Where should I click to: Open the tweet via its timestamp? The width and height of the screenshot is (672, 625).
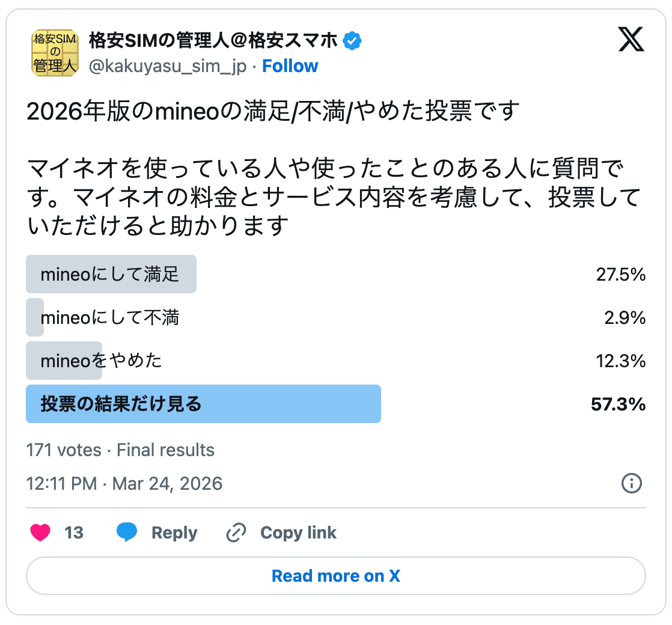click(x=124, y=483)
